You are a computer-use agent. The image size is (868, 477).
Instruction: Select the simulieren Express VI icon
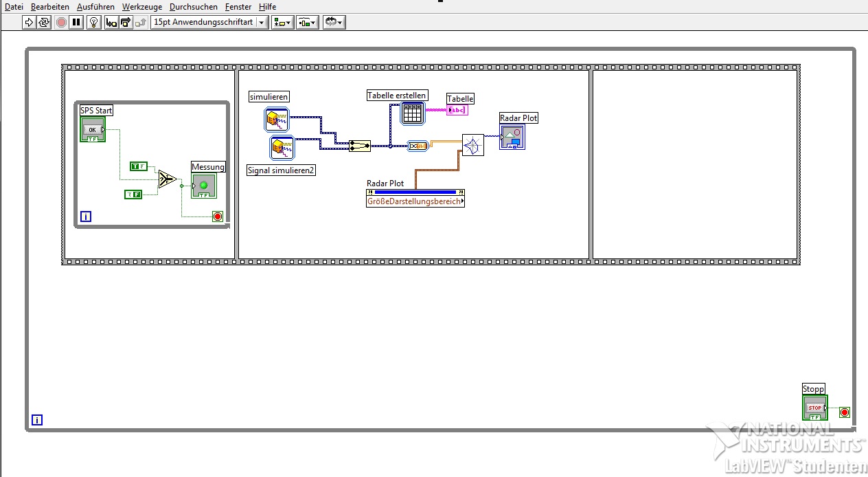point(277,119)
